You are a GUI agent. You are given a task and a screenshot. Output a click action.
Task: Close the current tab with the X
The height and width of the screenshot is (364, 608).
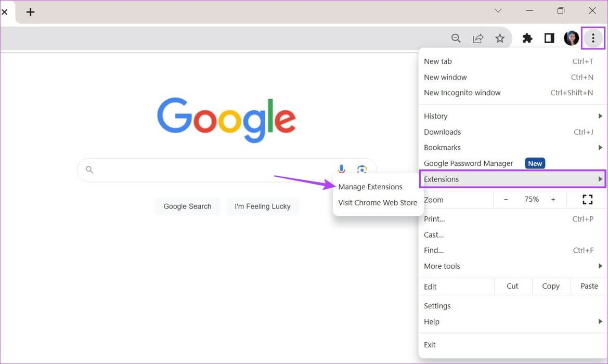(x=5, y=12)
